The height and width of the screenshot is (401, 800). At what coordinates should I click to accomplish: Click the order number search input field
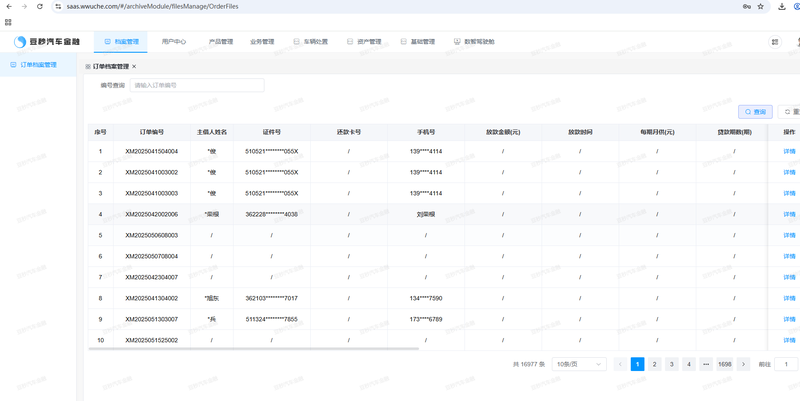tap(197, 86)
